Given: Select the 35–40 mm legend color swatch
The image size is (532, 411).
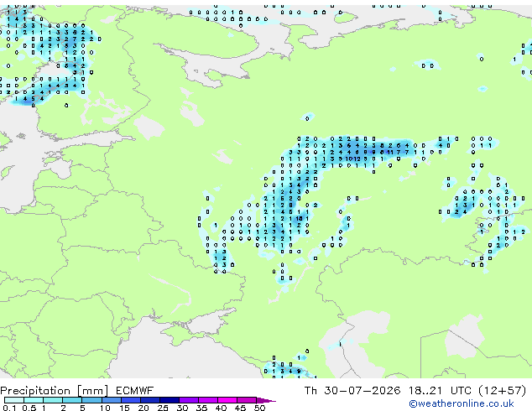Looking at the screenshot, I should click(x=207, y=400).
